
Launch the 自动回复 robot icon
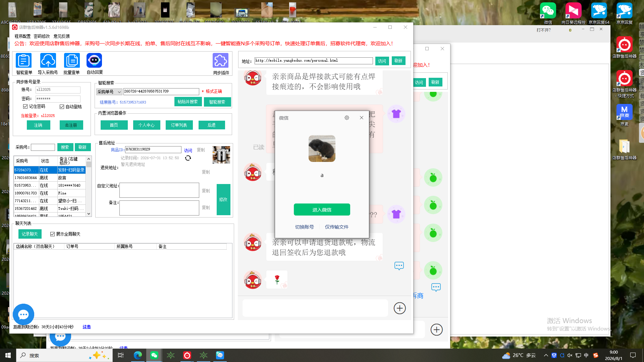point(94,61)
